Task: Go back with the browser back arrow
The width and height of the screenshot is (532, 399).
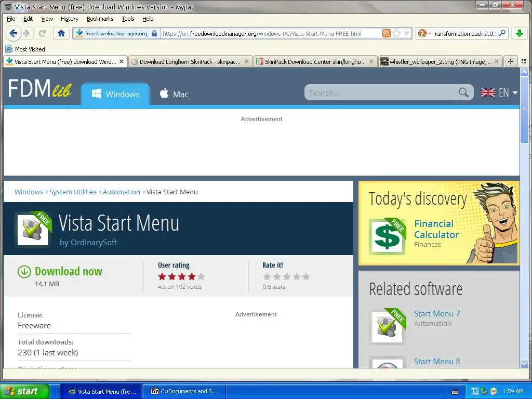Action: click(x=13, y=33)
